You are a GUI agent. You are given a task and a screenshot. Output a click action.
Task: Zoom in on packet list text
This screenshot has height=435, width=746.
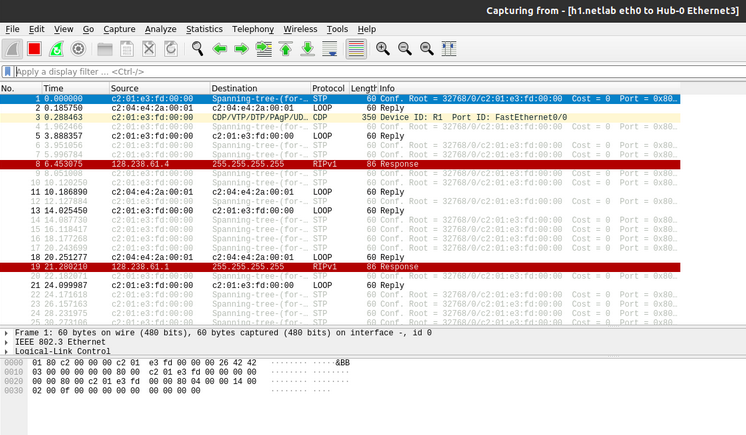(383, 49)
